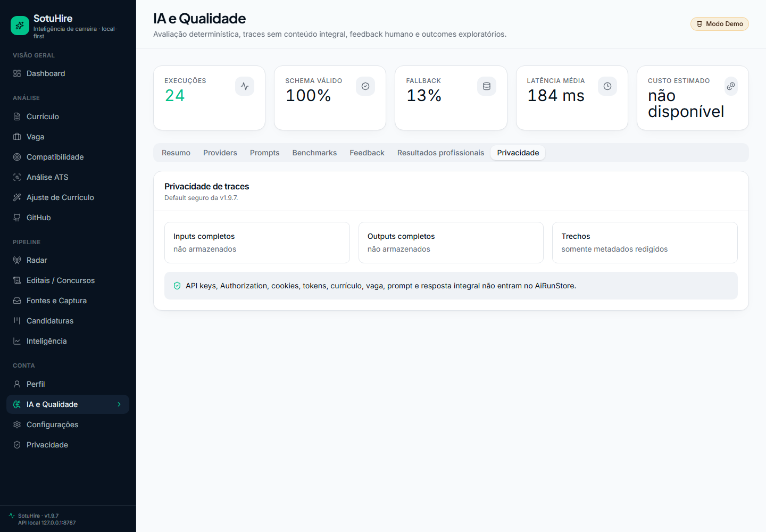766x532 pixels.
Task: Click the Execuções activity pulse icon
Action: (x=245, y=86)
